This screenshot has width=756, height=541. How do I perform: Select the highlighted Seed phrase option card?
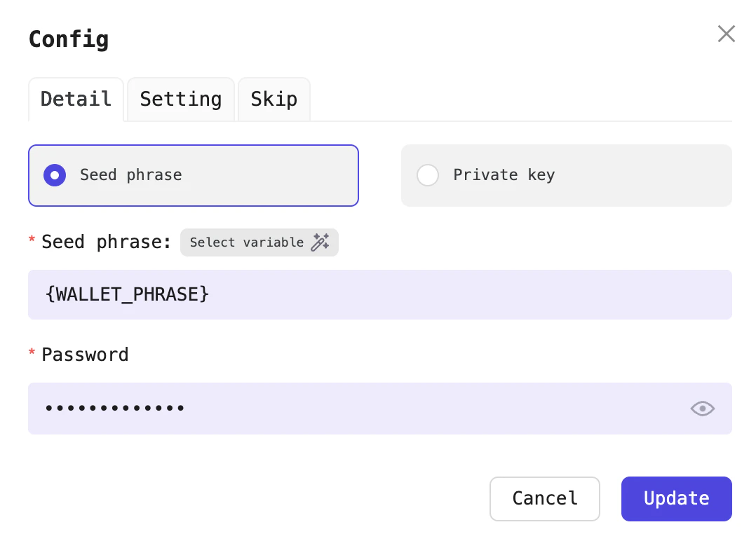193,175
